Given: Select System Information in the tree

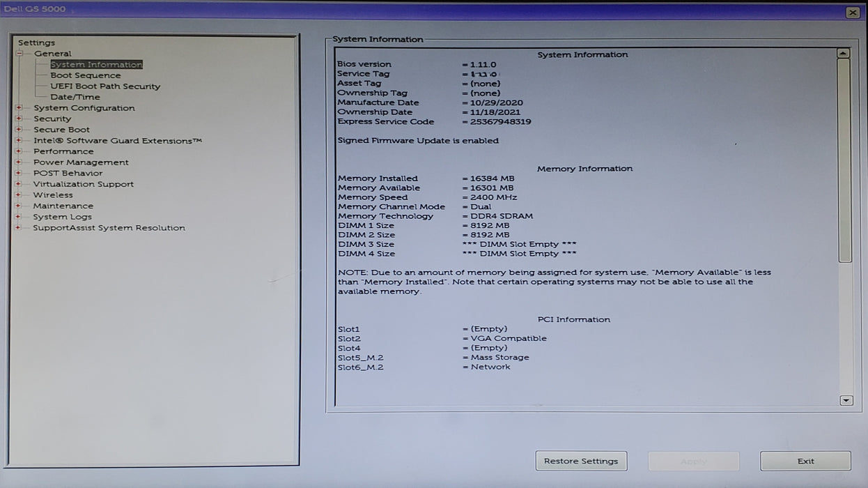Looking at the screenshot, I should [96, 65].
